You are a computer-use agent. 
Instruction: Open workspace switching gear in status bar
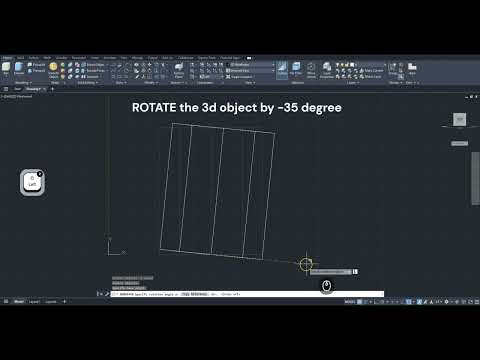click(x=447, y=302)
